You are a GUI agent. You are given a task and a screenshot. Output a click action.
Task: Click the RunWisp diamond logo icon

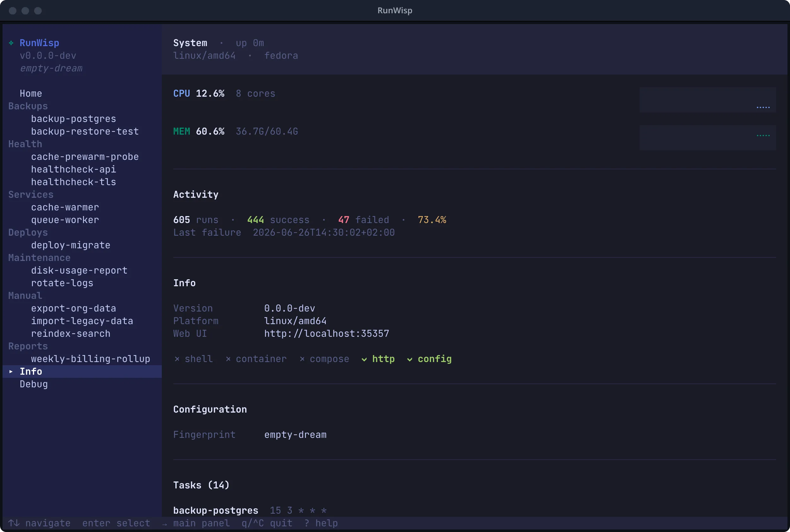coord(11,43)
